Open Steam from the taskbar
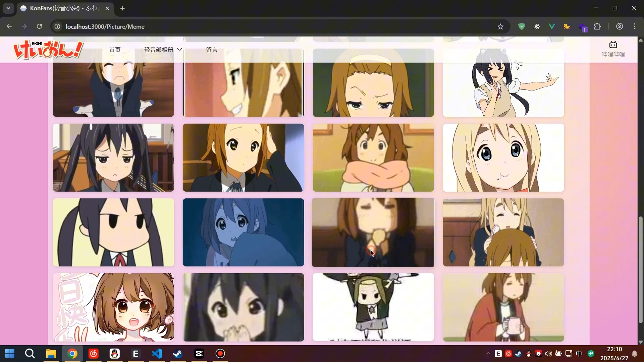This screenshot has width=644, height=362. pos(178,354)
